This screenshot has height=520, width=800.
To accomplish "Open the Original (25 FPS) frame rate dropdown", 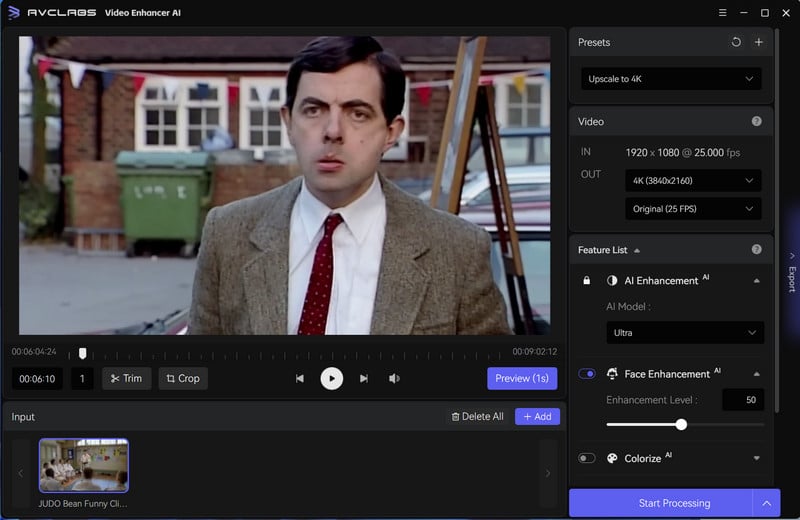I will (693, 209).
